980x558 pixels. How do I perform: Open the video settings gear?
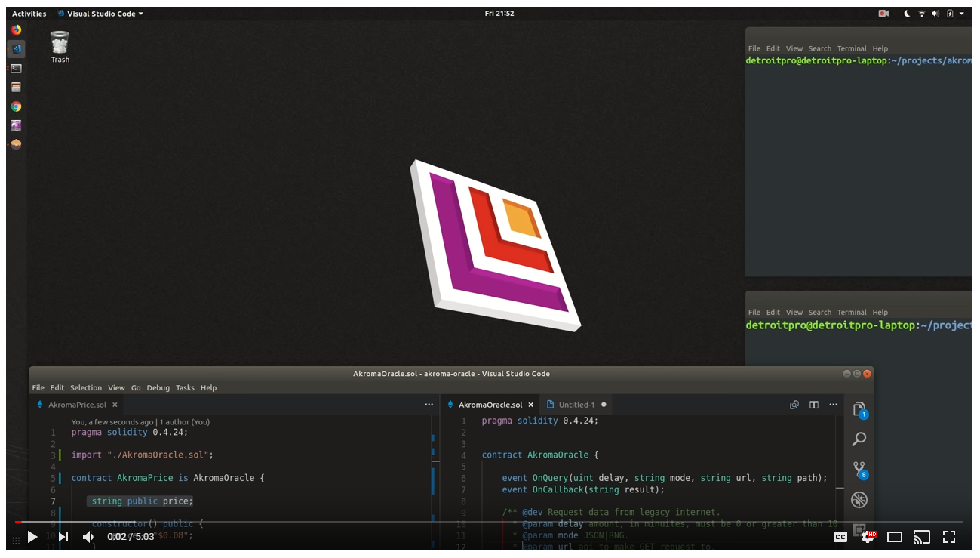[868, 537]
